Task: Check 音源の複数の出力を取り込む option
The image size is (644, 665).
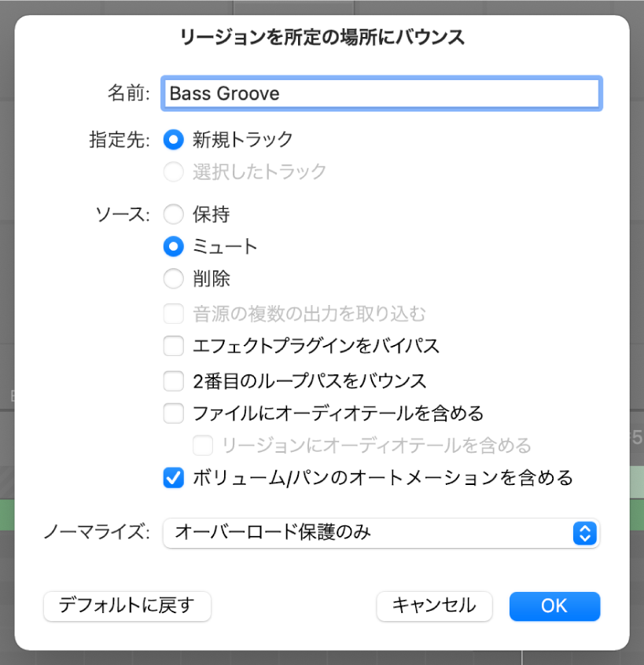Action: tap(173, 313)
